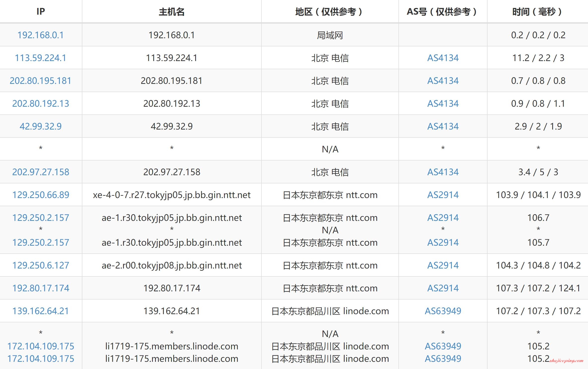Image resolution: width=588 pixels, height=369 pixels.
Task: Select the time value 0.7 / 0.8 / 0.8
Action: (538, 81)
